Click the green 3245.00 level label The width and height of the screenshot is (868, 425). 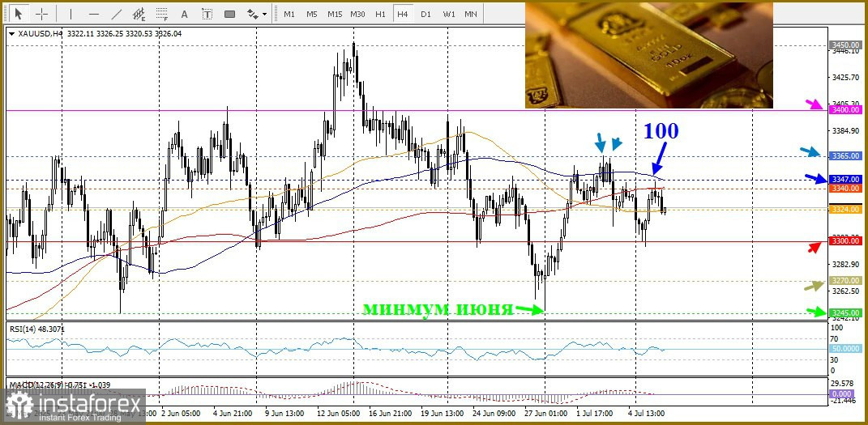(x=844, y=313)
